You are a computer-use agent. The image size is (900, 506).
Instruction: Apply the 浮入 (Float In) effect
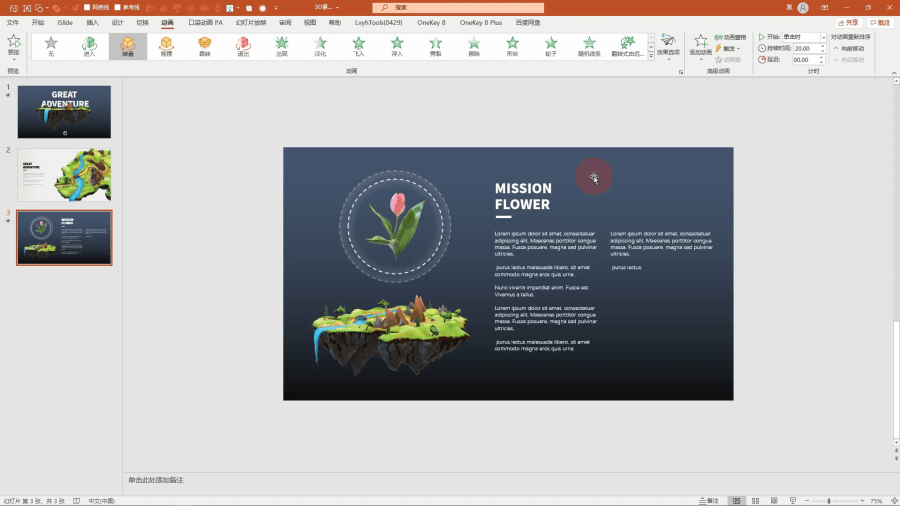coord(397,46)
